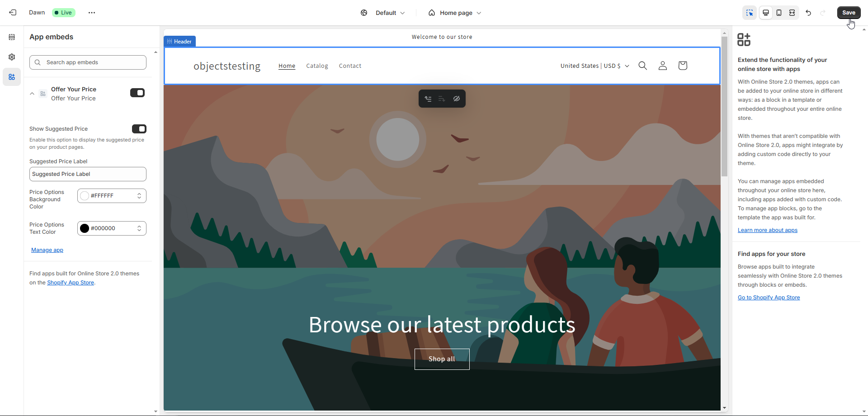The width and height of the screenshot is (868, 416).
Task: Click Browse our latest products heading
Action: 442,325
